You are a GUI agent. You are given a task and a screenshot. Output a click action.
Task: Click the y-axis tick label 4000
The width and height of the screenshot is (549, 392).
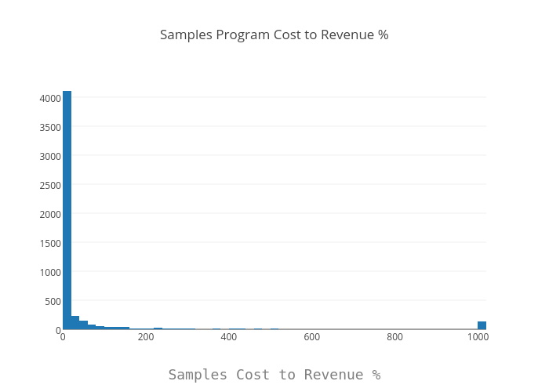click(x=50, y=98)
